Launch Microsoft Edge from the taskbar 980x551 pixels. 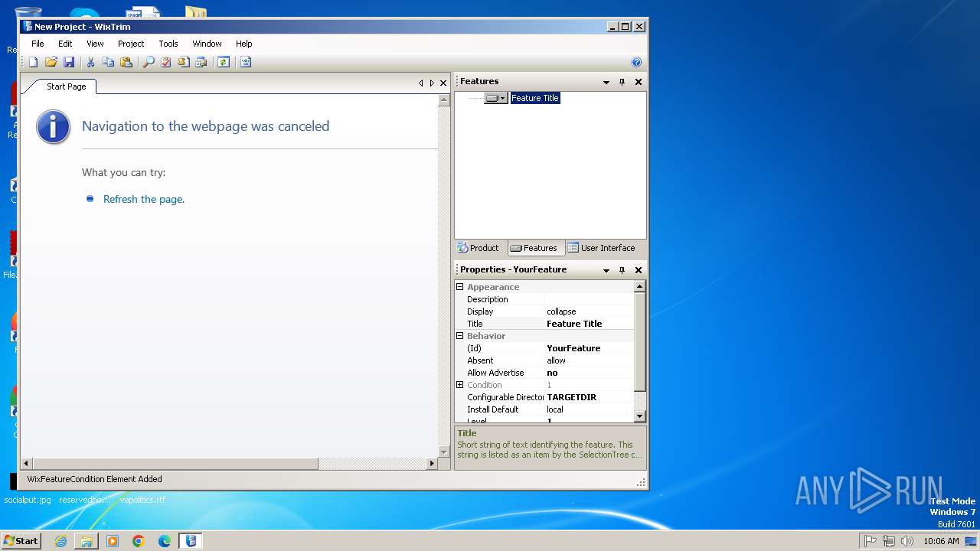(165, 541)
